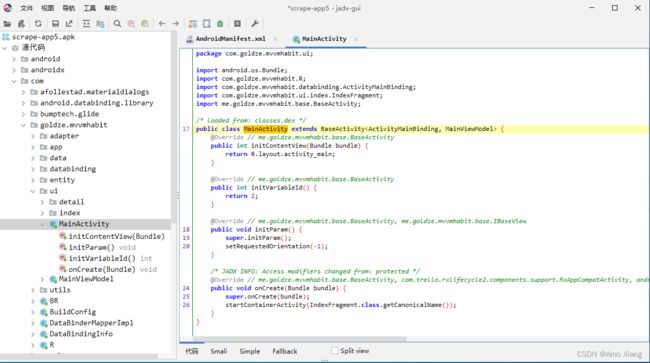Open class search with the pink icon
650x363 pixels.
[x=131, y=24]
